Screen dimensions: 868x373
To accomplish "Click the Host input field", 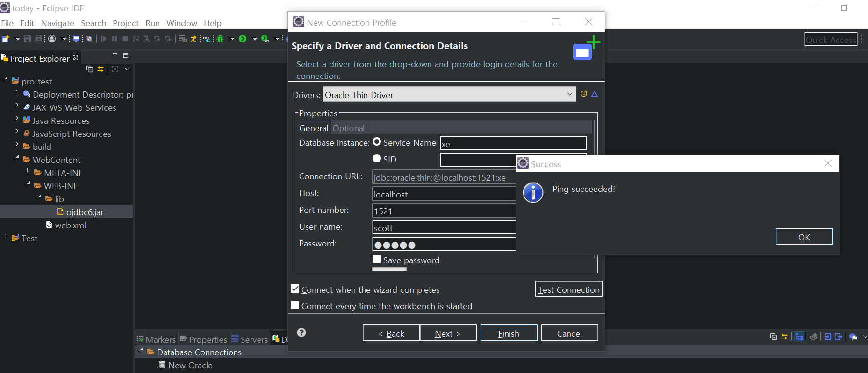I will point(444,194).
